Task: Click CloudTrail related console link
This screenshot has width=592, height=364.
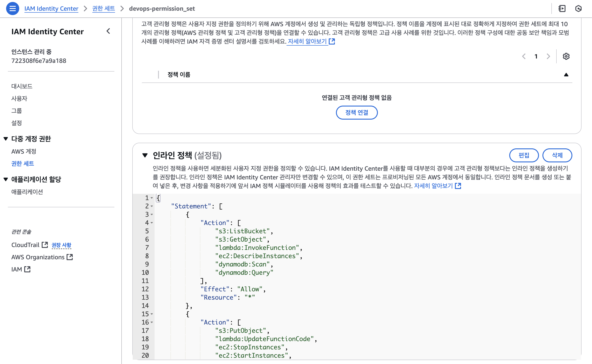Action: [x=25, y=245]
